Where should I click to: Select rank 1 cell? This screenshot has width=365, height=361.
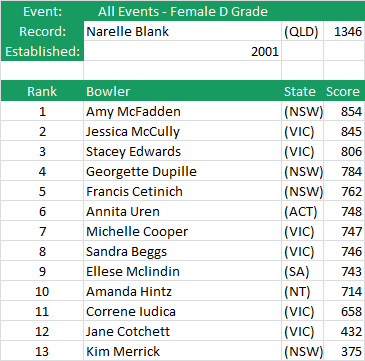pos(42,111)
